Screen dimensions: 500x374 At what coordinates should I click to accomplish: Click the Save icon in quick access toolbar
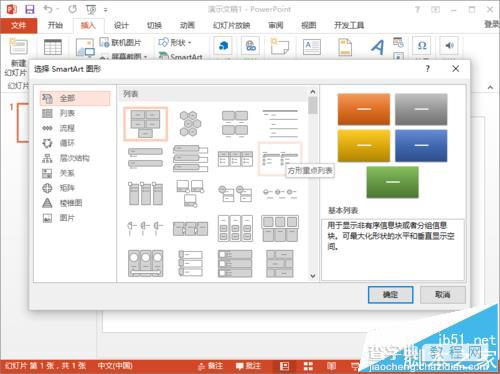click(x=30, y=9)
